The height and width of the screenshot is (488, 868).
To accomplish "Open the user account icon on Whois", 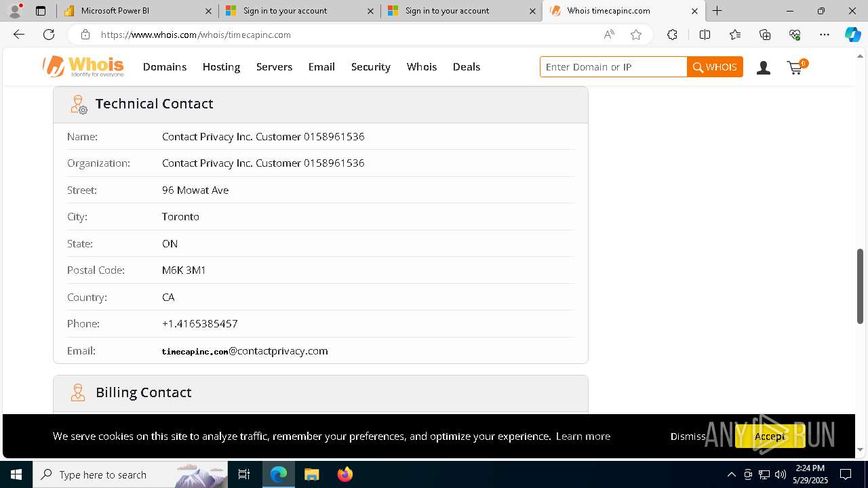I will pyautogui.click(x=764, y=67).
